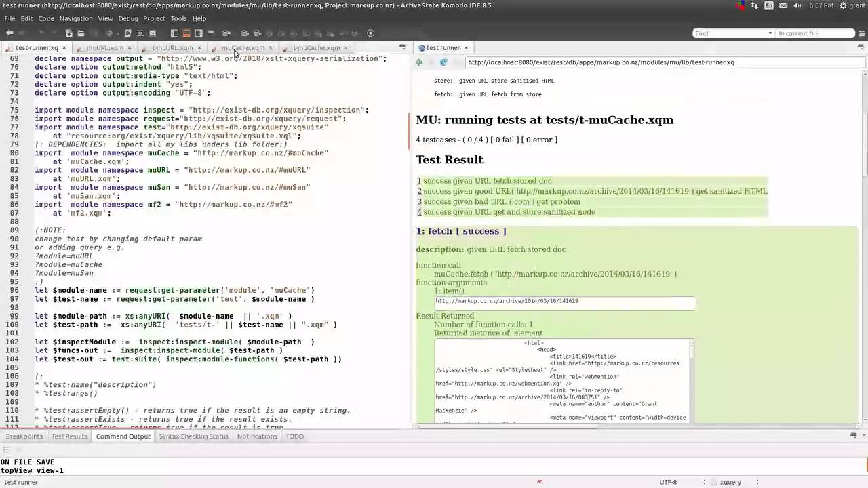Open the TODO bottom panel tab
Image resolution: width=868 pixels, height=488 pixels.
point(295,436)
